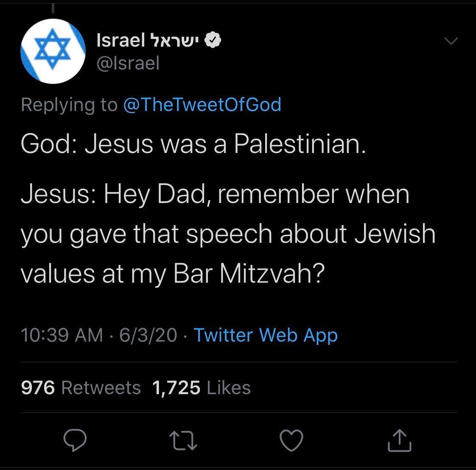Click the thread connector line above the avatar

click(x=53, y=8)
